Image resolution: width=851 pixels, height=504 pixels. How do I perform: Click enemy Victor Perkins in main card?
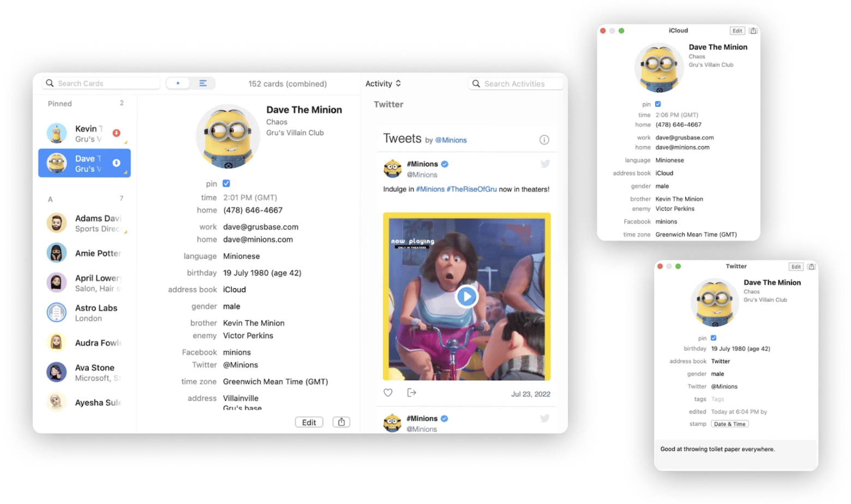point(248,335)
